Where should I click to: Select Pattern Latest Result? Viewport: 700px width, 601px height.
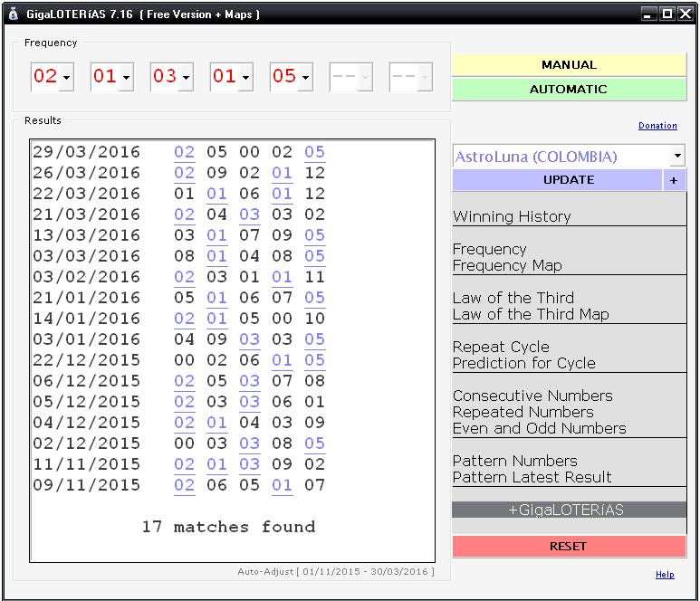532,478
